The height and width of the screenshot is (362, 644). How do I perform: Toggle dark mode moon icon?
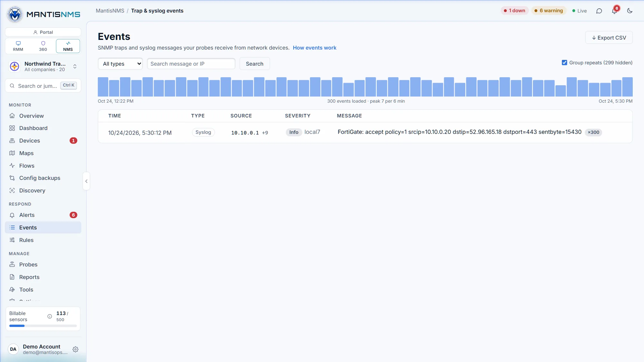630,11
